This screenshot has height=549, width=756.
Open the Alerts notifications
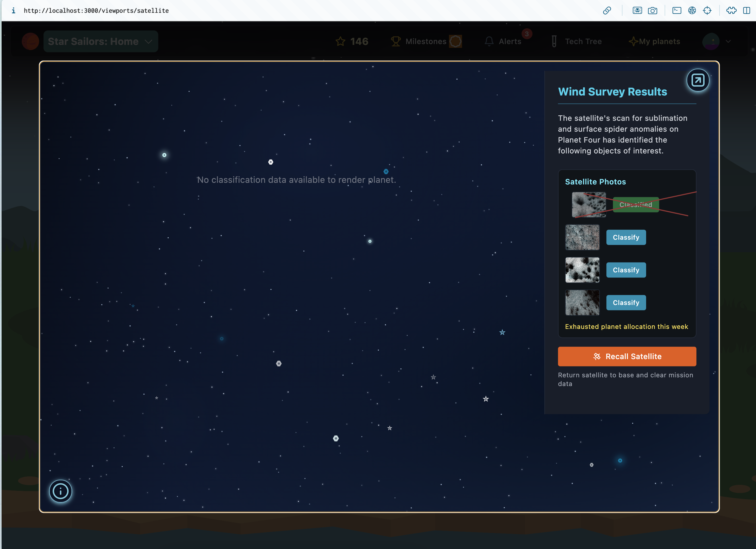pos(504,41)
